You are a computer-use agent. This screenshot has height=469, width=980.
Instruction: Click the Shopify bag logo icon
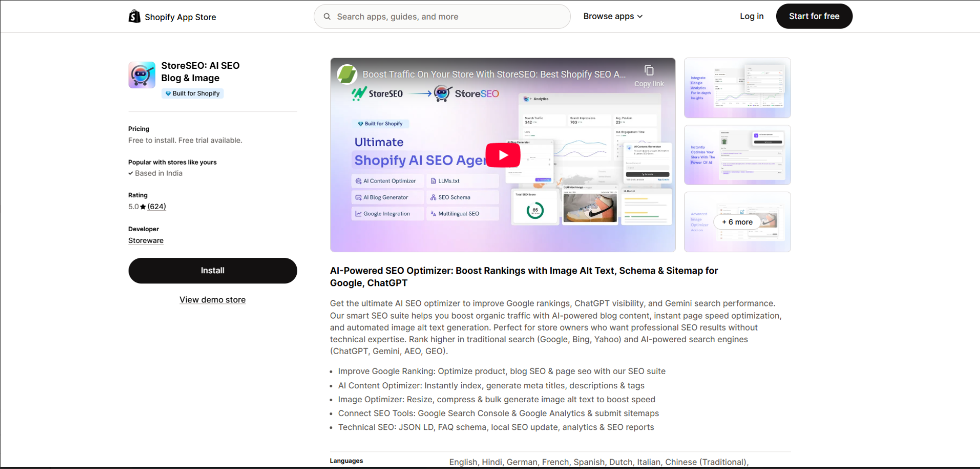[134, 17]
